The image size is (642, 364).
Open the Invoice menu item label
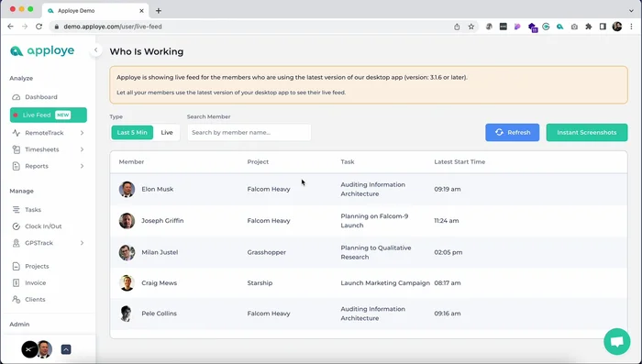[36, 283]
